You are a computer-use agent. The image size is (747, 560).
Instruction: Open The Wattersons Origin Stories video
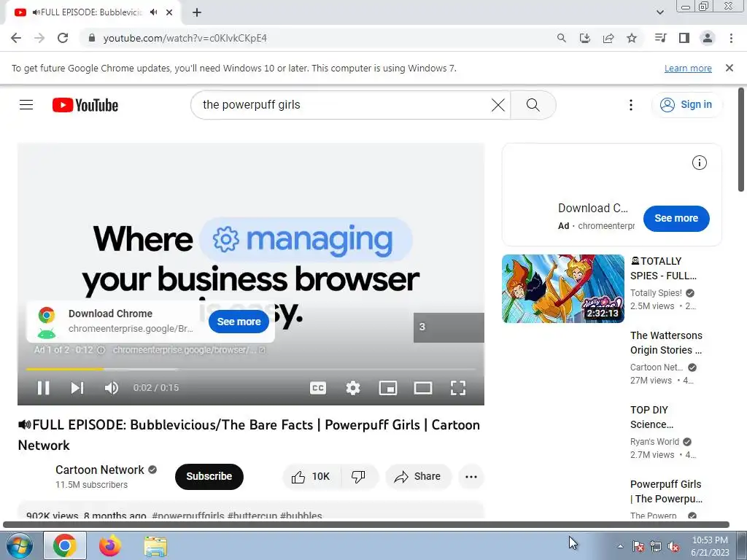pyautogui.click(x=666, y=343)
